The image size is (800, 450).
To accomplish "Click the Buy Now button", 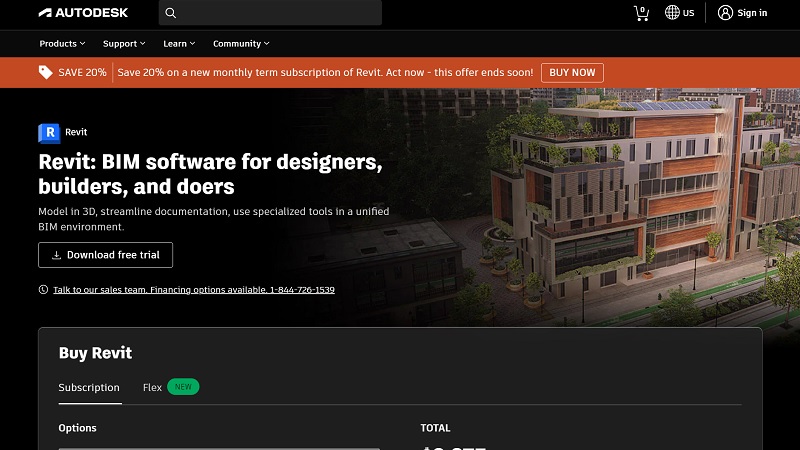I will tap(572, 72).
